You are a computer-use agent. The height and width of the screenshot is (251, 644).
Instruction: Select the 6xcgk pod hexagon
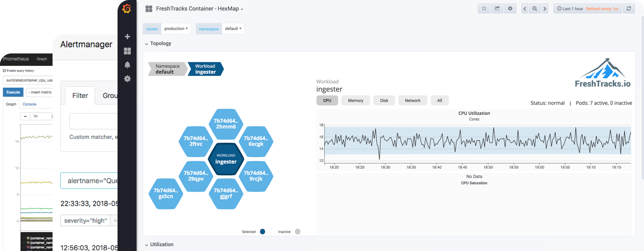click(x=256, y=141)
